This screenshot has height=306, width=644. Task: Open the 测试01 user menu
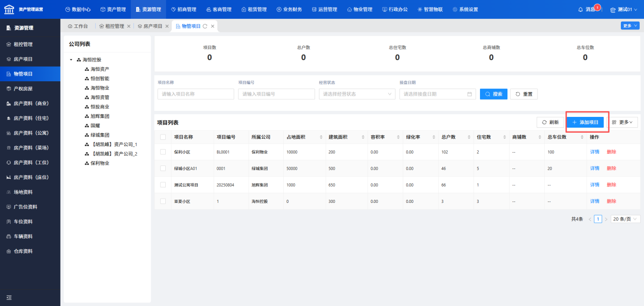click(x=624, y=9)
